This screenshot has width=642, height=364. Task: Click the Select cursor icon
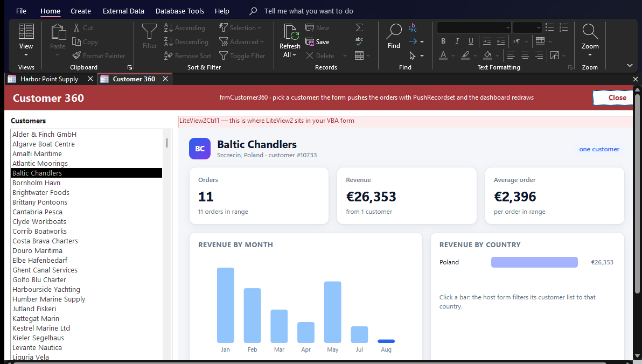point(413,55)
